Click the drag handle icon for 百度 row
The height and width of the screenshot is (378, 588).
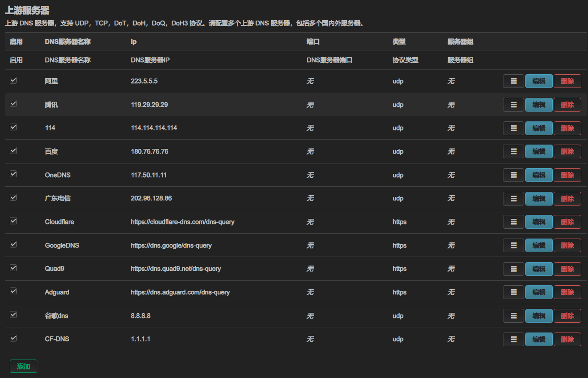tap(513, 151)
